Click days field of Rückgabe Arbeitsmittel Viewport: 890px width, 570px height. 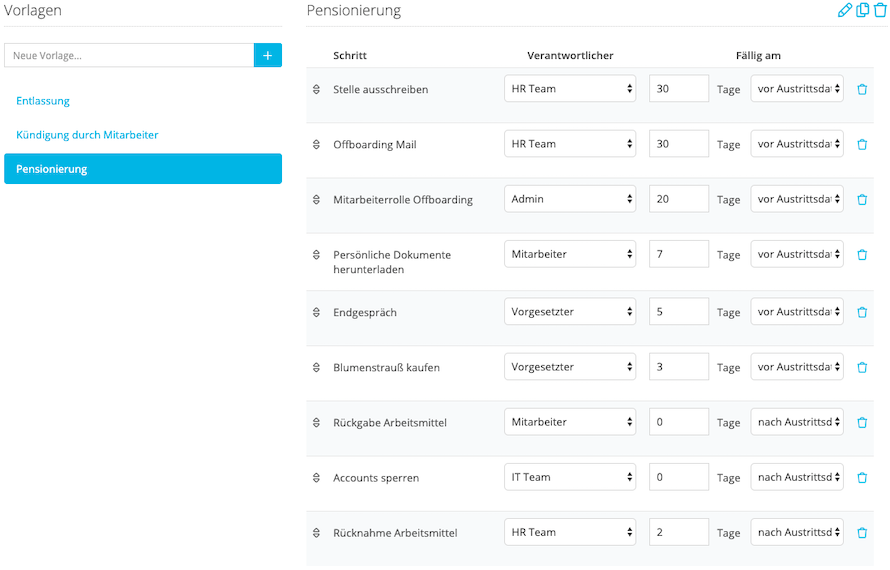tap(679, 422)
